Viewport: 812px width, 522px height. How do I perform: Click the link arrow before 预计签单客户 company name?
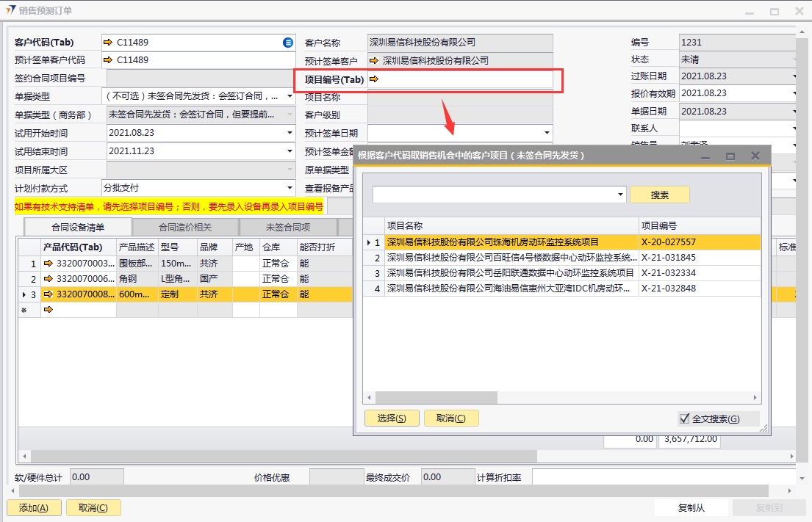(x=374, y=60)
